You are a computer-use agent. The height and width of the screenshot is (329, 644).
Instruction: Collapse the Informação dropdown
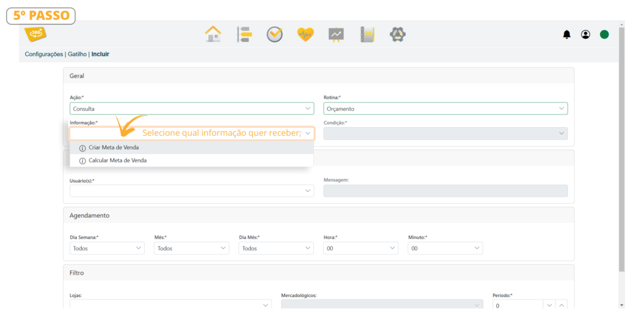tap(192, 133)
